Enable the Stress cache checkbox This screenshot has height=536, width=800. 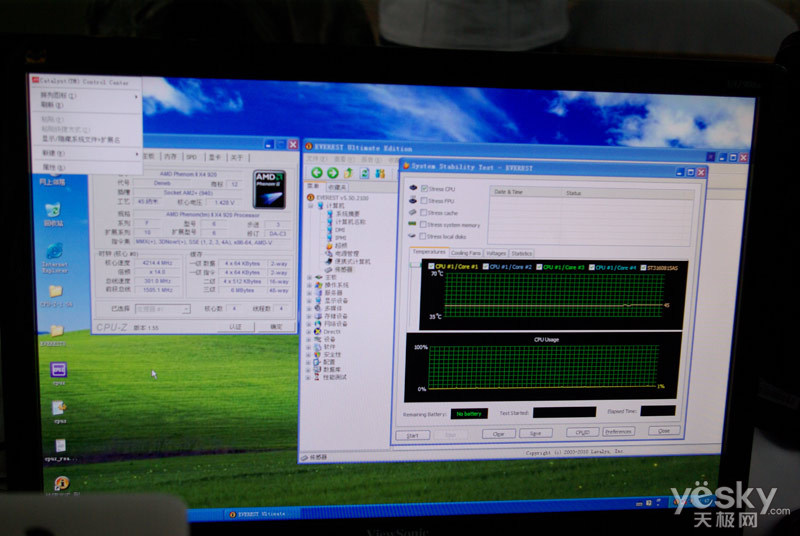(x=423, y=213)
